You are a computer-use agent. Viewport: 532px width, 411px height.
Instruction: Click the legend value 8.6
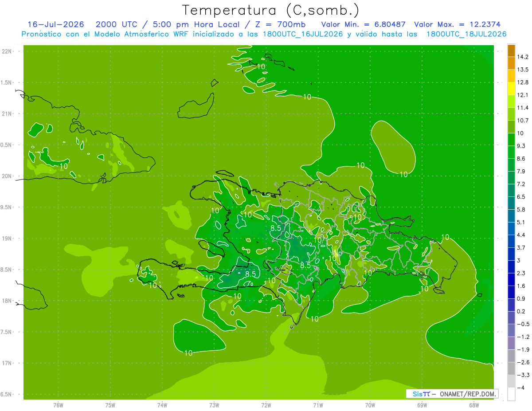tap(520, 159)
